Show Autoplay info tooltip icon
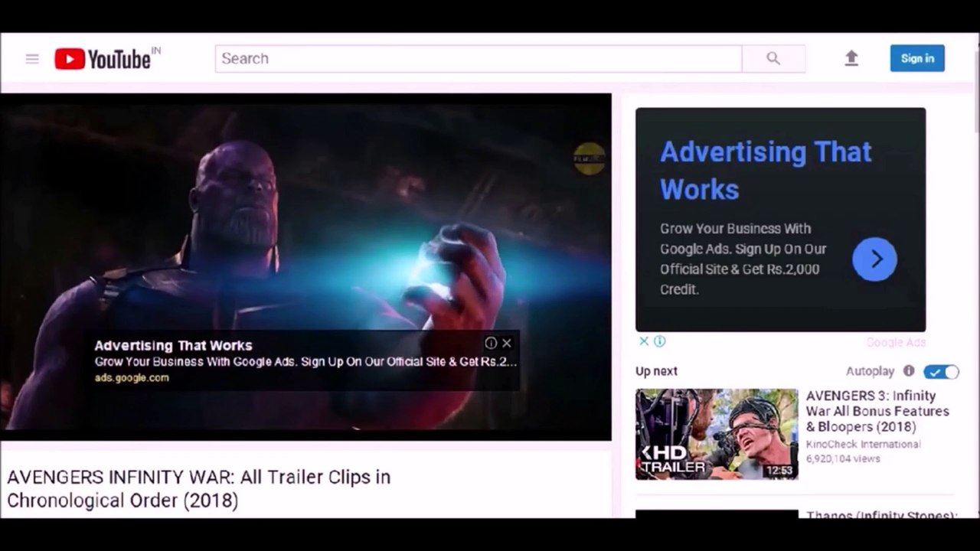Viewport: 980px width, 551px height. coord(909,371)
